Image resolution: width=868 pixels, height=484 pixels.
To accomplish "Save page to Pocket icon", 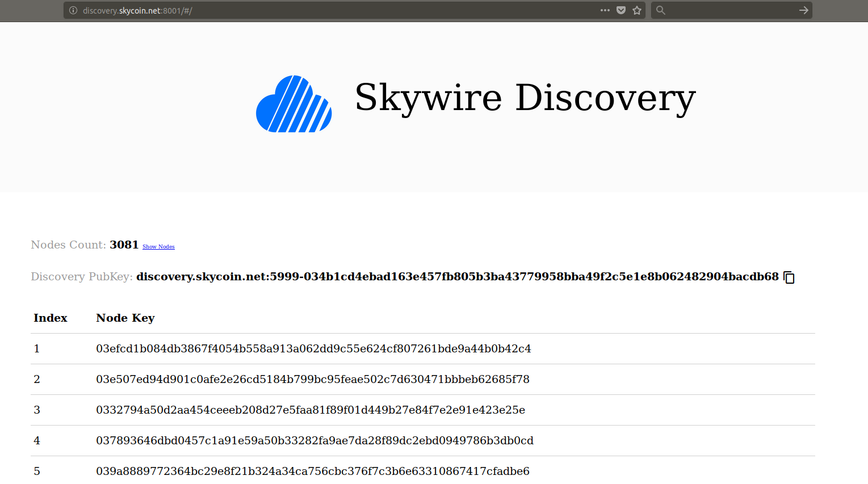I will point(621,10).
